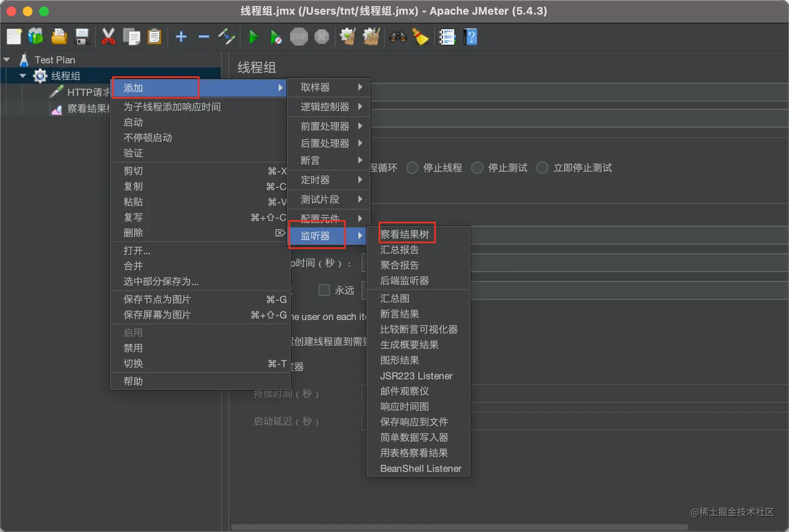The image size is (789, 532).
Task: Select 用表格察看结果 listener
Action: coord(419,453)
